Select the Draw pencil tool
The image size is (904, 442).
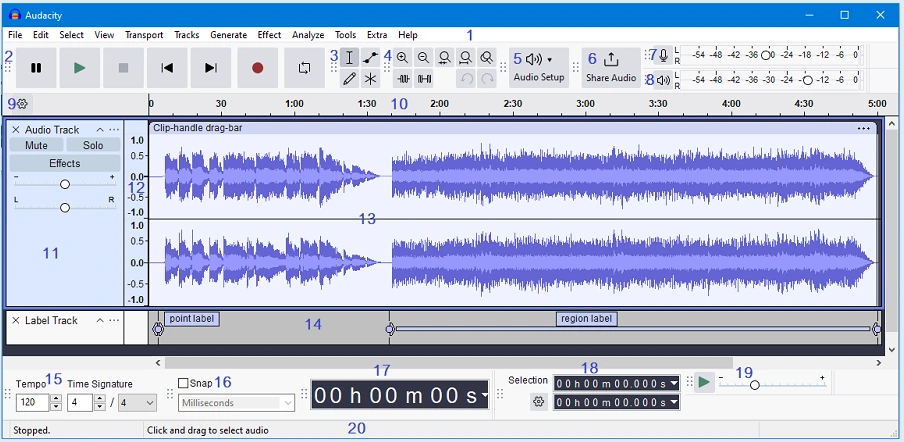[x=349, y=79]
